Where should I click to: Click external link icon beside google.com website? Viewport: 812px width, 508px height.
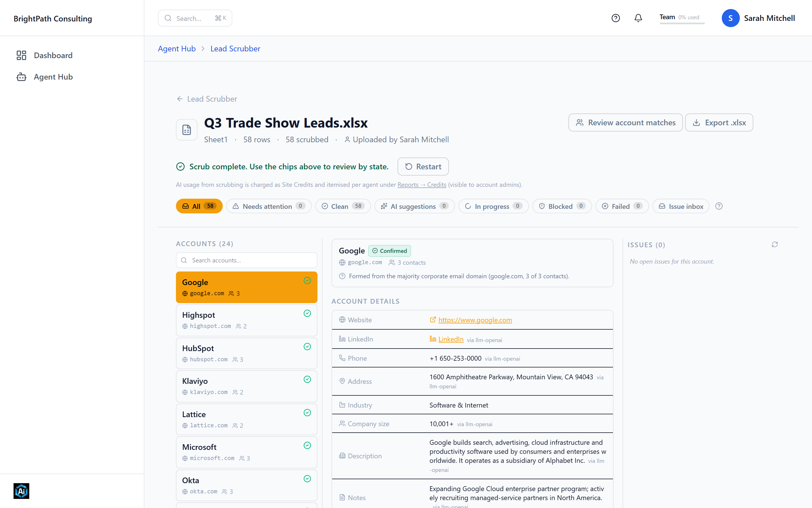[x=433, y=319]
